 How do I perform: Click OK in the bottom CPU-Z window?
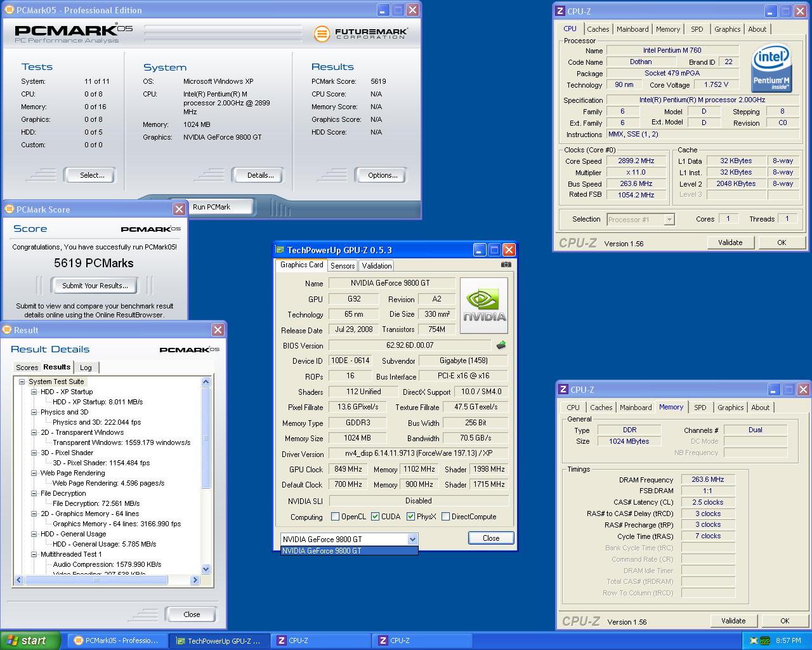point(785,621)
